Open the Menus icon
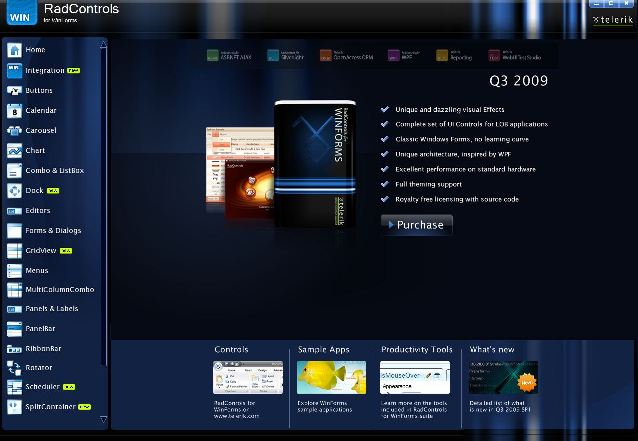This screenshot has width=638, height=441. pyautogui.click(x=14, y=271)
